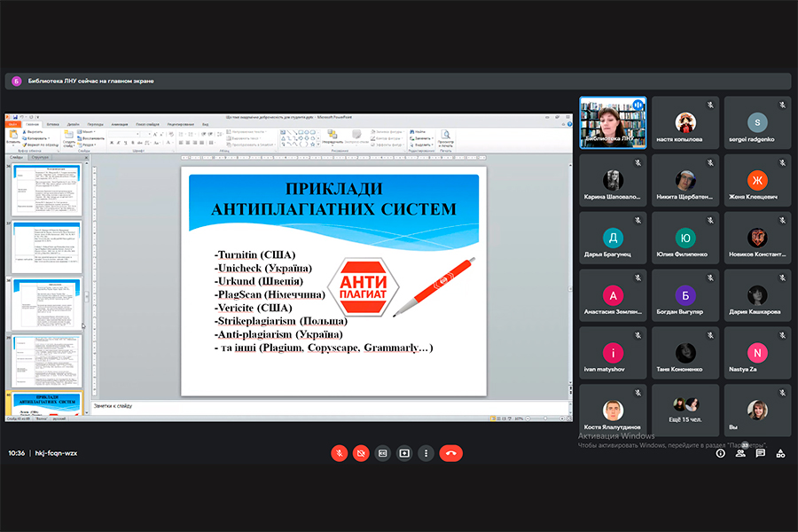798x532 pixels.
Task: Show the participants list
Action: (x=740, y=453)
